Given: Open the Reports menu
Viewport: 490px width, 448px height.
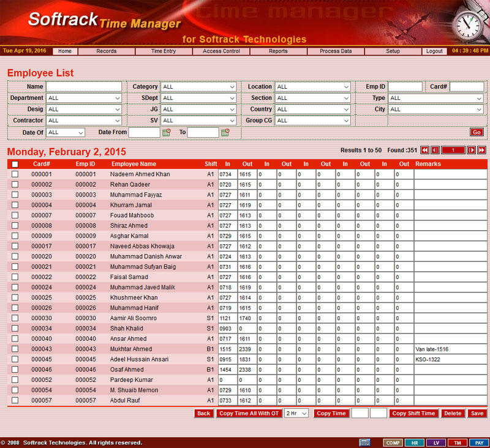Looking at the screenshot, I should coord(278,51).
